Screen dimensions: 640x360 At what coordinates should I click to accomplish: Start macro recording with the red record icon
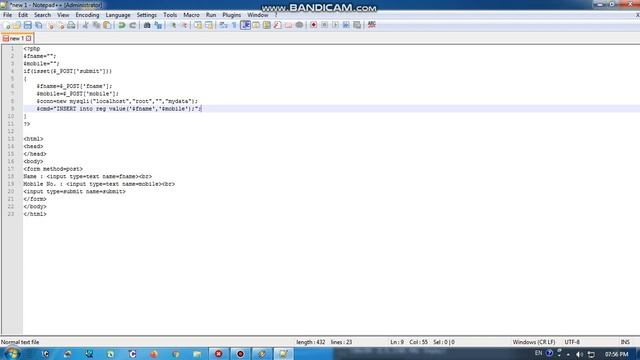(x=313, y=25)
